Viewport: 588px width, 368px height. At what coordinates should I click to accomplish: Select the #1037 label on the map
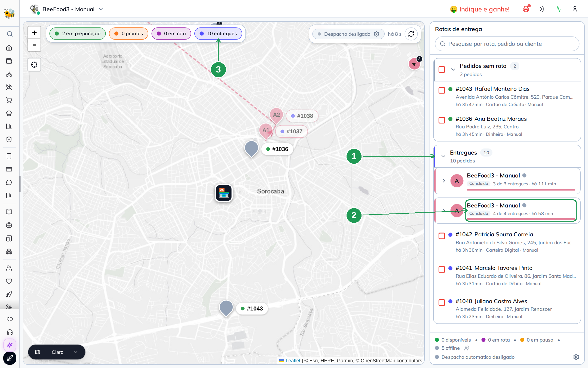click(292, 131)
